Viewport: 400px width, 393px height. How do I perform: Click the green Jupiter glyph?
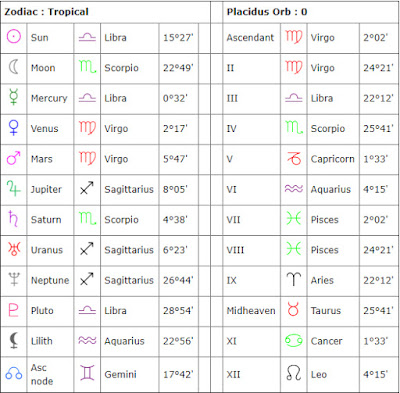(14, 188)
